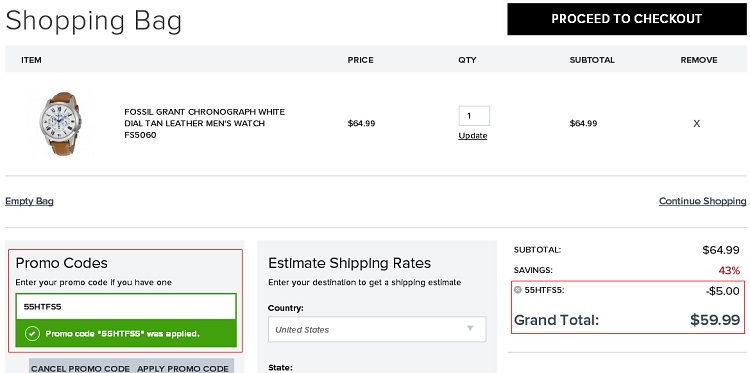The image size is (750, 373).
Task: Click the Continue Shopping link
Action: pyautogui.click(x=702, y=201)
